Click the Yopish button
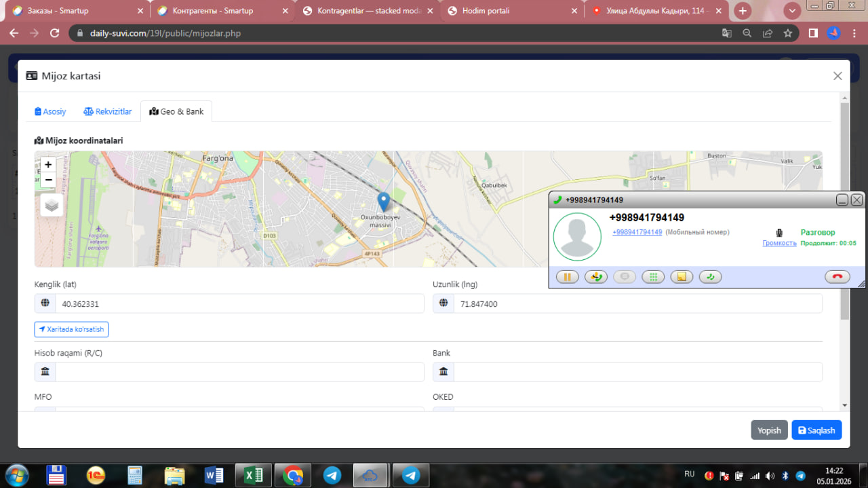868x488 pixels. (x=769, y=430)
